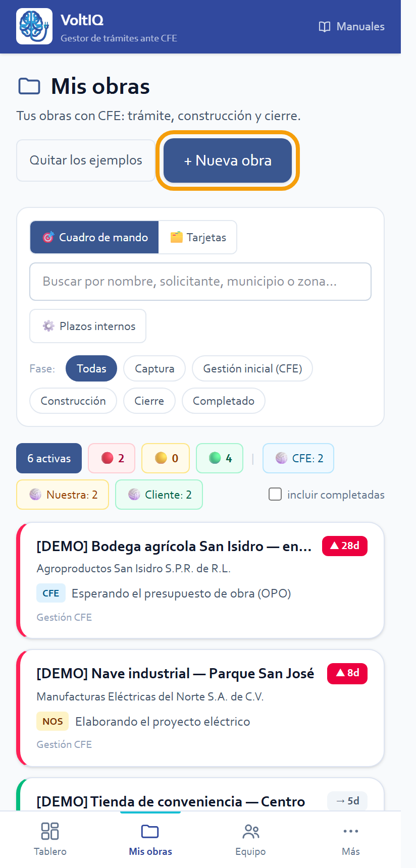The width and height of the screenshot is (416, 868).
Task: Click the red 28d overdue badge
Action: 345,546
